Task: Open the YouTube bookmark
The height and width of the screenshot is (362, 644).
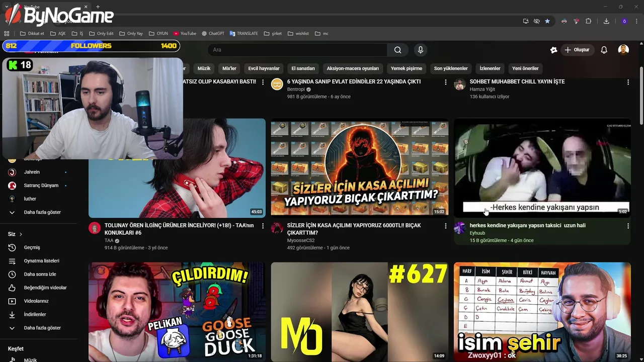Action: (185, 34)
